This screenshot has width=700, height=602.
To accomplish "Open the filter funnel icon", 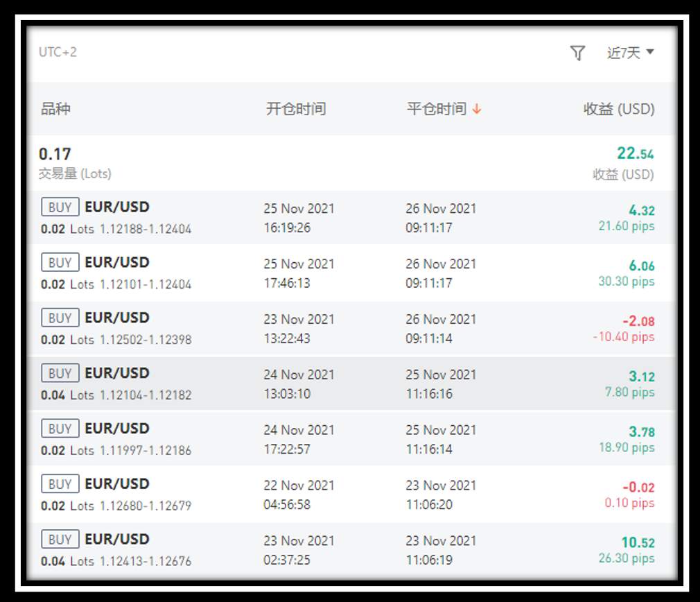I will click(577, 53).
